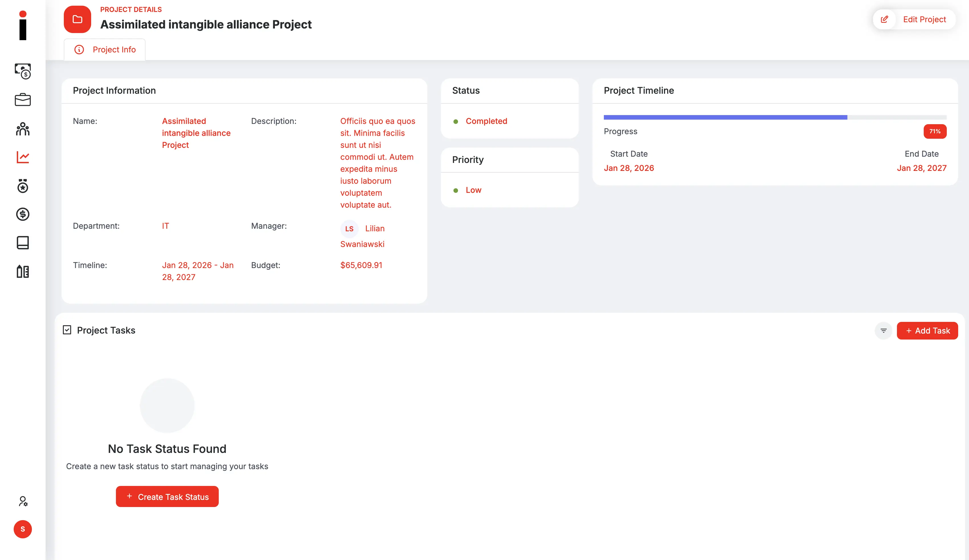Click the start date Jan 28, 2026
The height and width of the screenshot is (560, 969).
point(629,168)
